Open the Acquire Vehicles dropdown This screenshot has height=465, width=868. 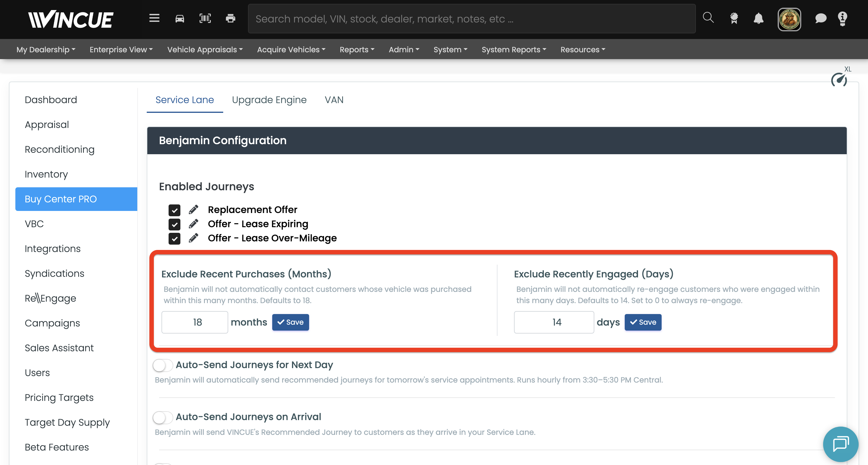click(291, 50)
